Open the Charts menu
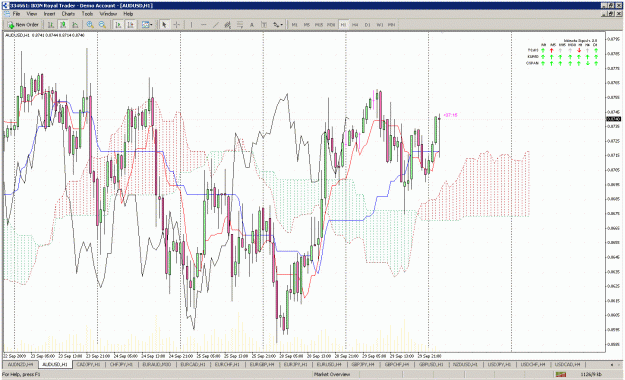This screenshot has width=625, height=380. pos(68,14)
